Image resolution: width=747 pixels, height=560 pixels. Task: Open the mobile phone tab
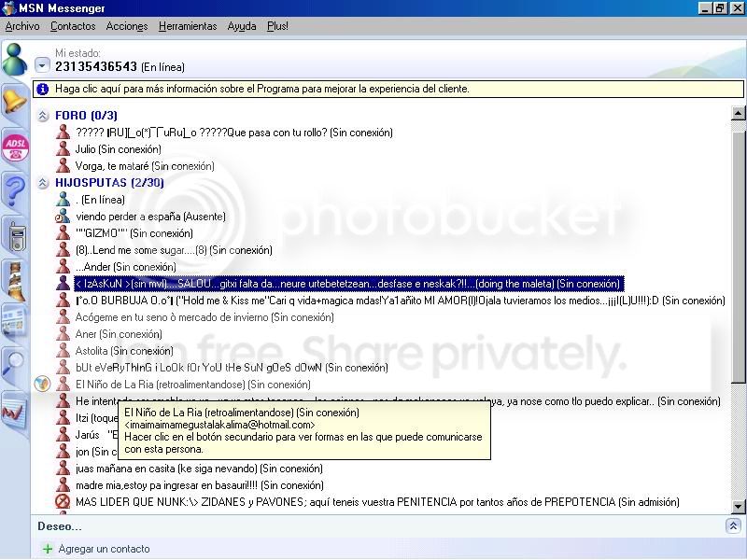(x=17, y=236)
